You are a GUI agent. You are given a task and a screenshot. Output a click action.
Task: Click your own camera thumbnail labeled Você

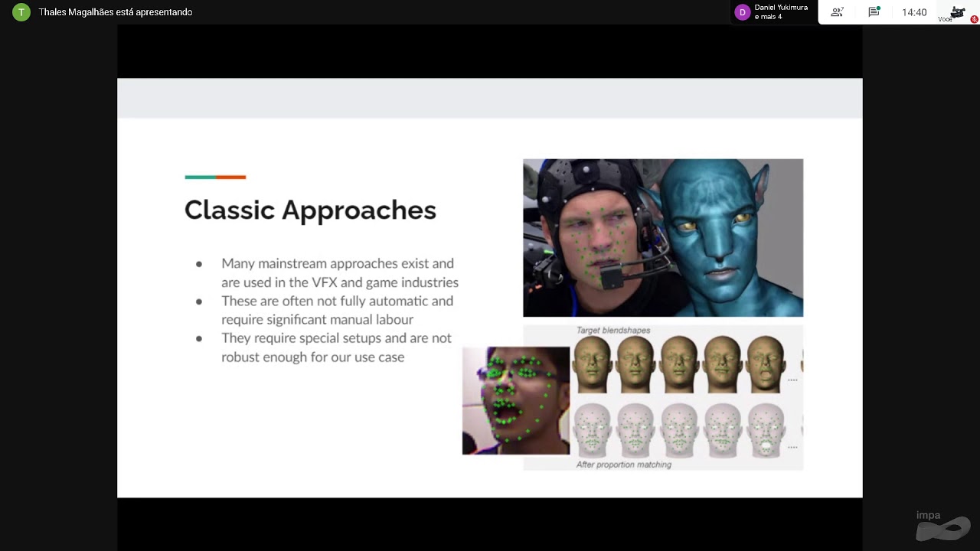coord(957,12)
